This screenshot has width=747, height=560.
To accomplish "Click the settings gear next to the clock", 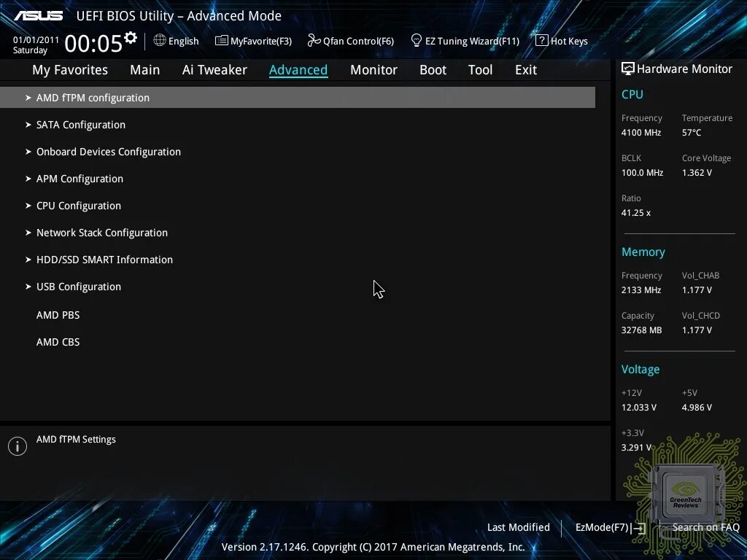I will pyautogui.click(x=131, y=38).
